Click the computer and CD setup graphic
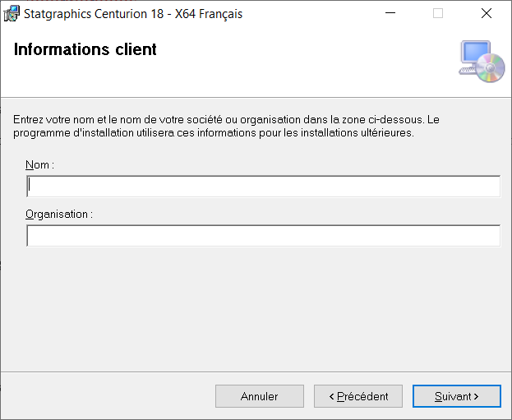This screenshot has width=512, height=420. [x=482, y=62]
